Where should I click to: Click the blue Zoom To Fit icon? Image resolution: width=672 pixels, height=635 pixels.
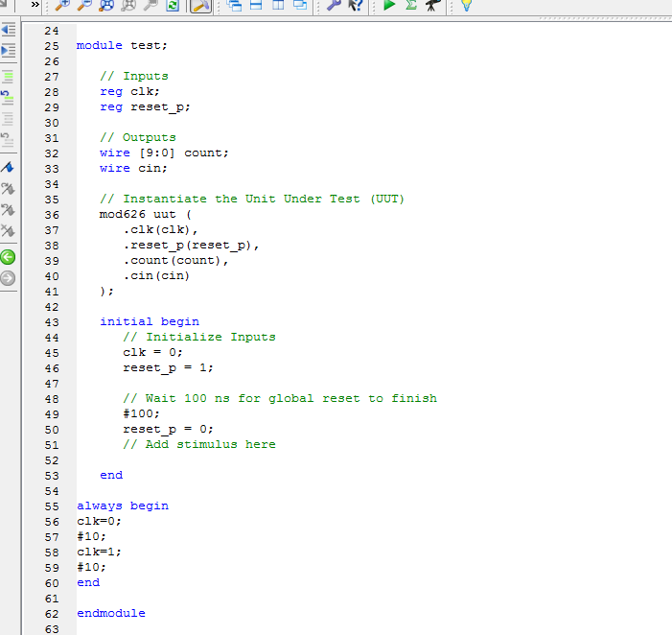point(106,5)
